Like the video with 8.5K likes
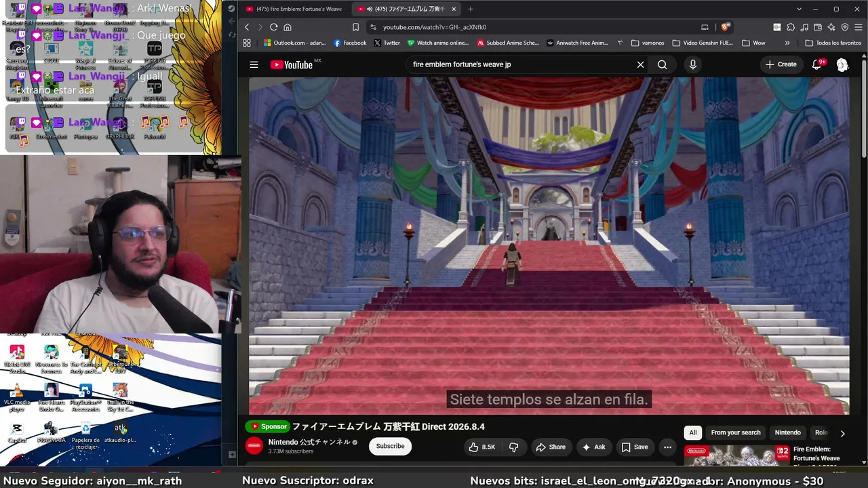This screenshot has height=488, width=868. 482,447
